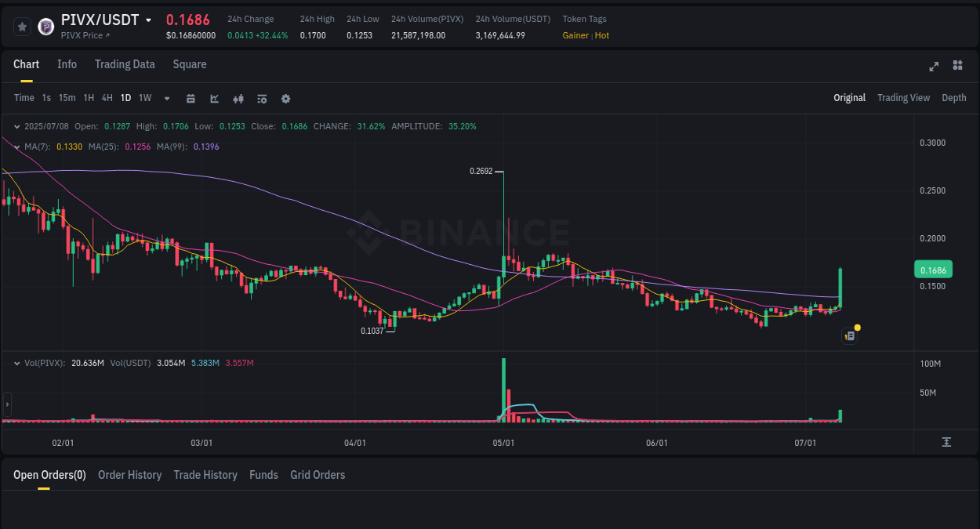Collapse the Vol(PIVX) indicator panel
Viewport: 980px width, 529px height.
pos(17,363)
